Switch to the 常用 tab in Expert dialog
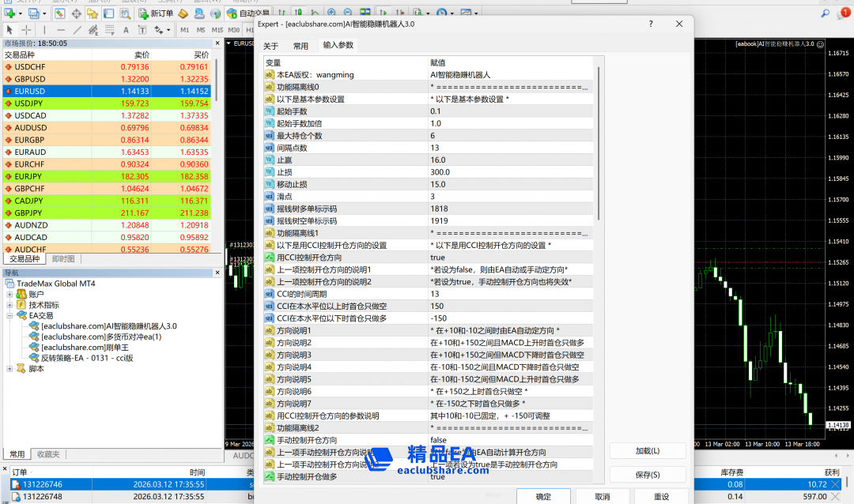854x504 pixels. click(300, 46)
